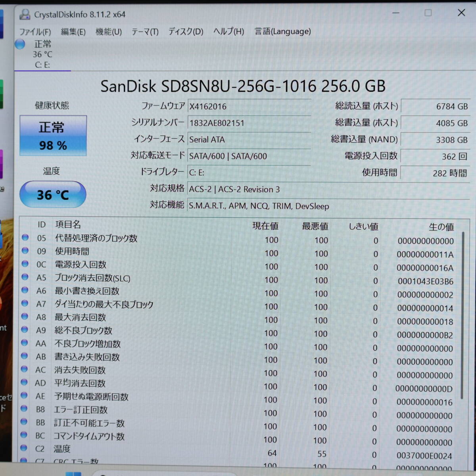
Task: Click status orb for attribute A6
Action: [25, 290]
